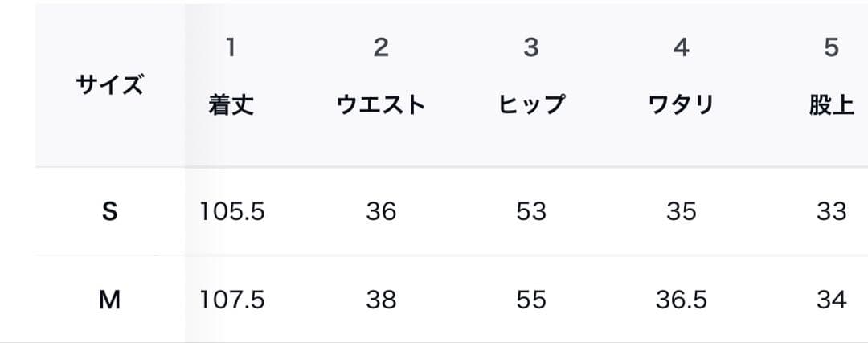The image size is (868, 343).
Task: Click the サイズ header cell
Action: 109,85
